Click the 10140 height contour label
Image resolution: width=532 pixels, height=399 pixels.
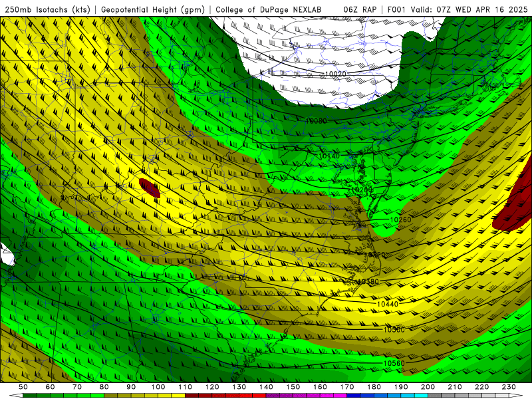(329, 156)
